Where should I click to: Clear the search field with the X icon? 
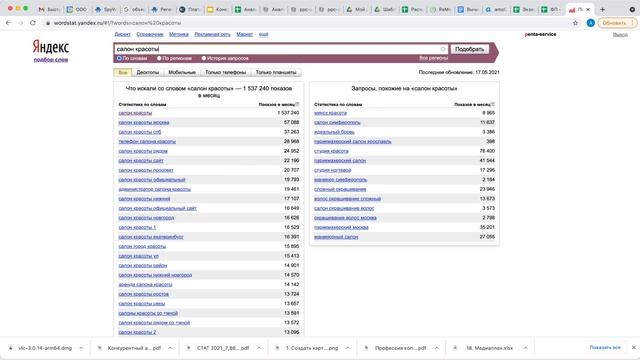tap(443, 49)
